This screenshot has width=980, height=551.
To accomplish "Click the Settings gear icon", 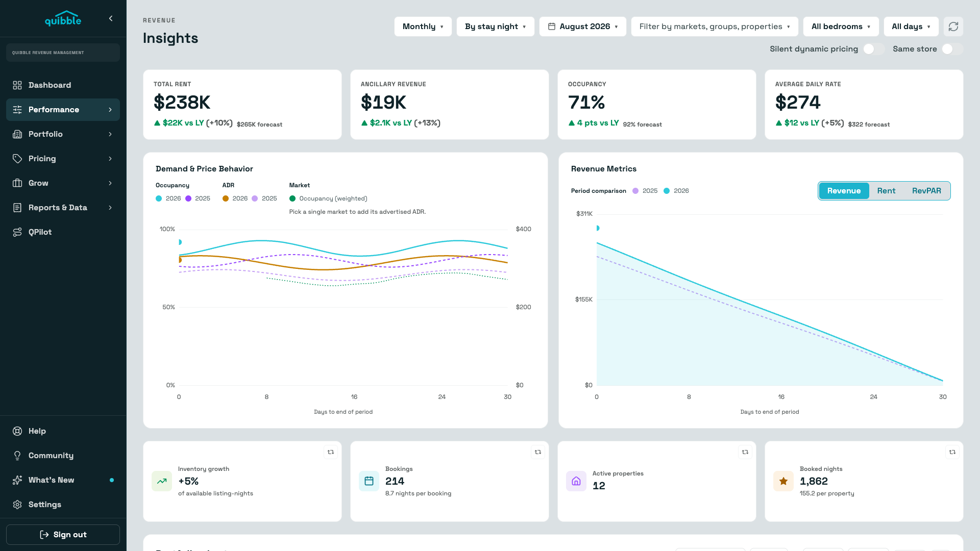I will point(17,505).
